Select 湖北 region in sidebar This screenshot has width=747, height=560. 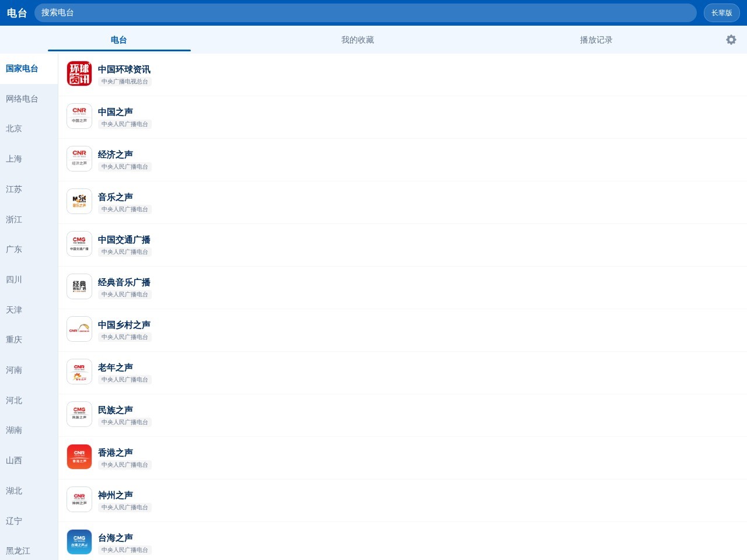[29, 491]
